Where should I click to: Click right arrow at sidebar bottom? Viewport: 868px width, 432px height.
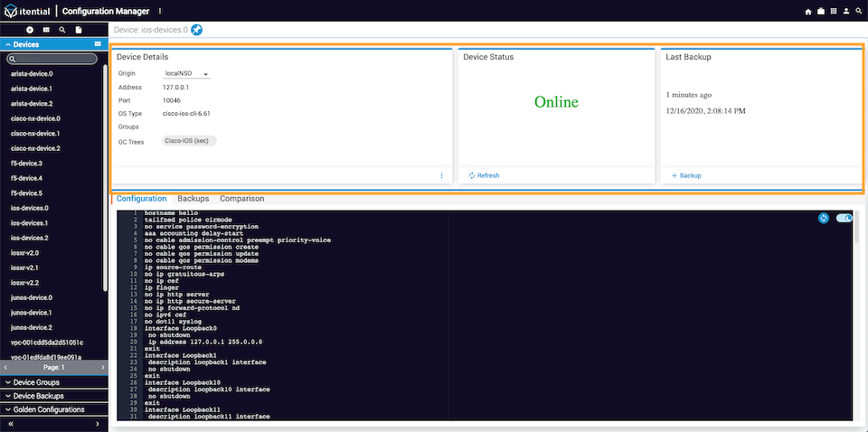point(98,424)
